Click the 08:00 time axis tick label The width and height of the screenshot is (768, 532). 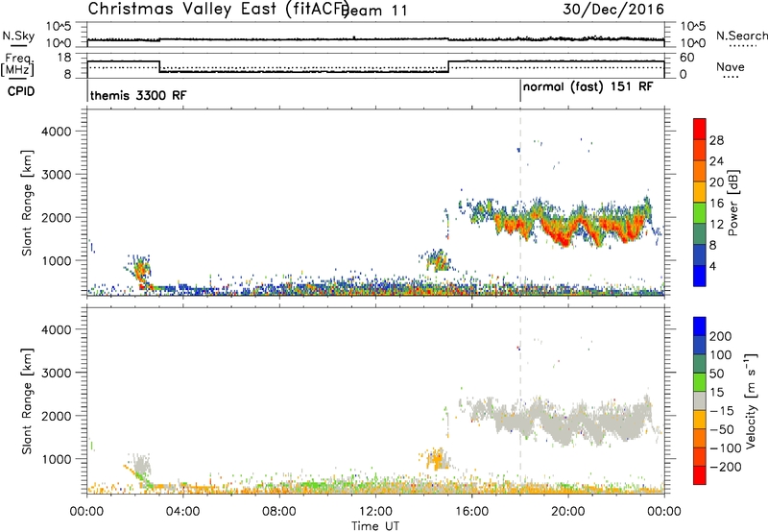(279, 512)
